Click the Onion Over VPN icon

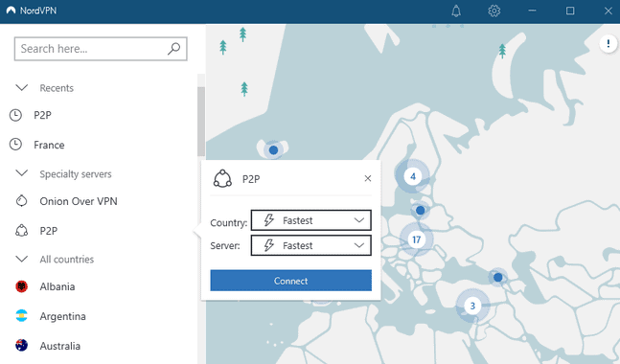(21, 201)
